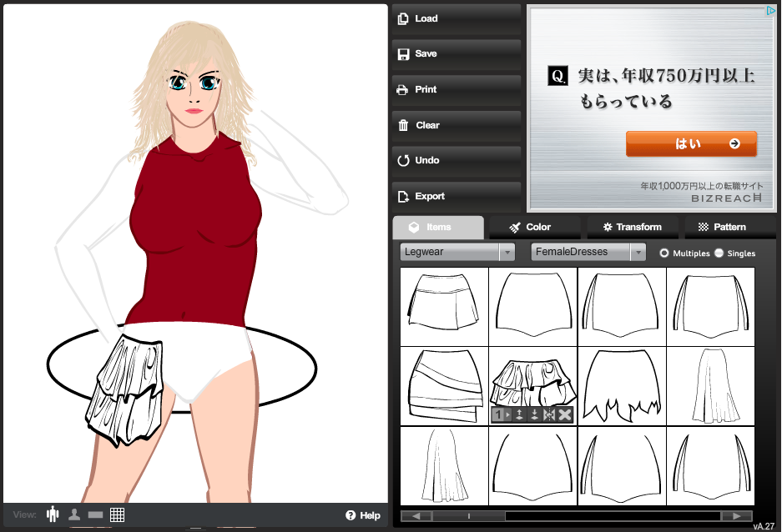Click the move layer down icon

click(534, 415)
